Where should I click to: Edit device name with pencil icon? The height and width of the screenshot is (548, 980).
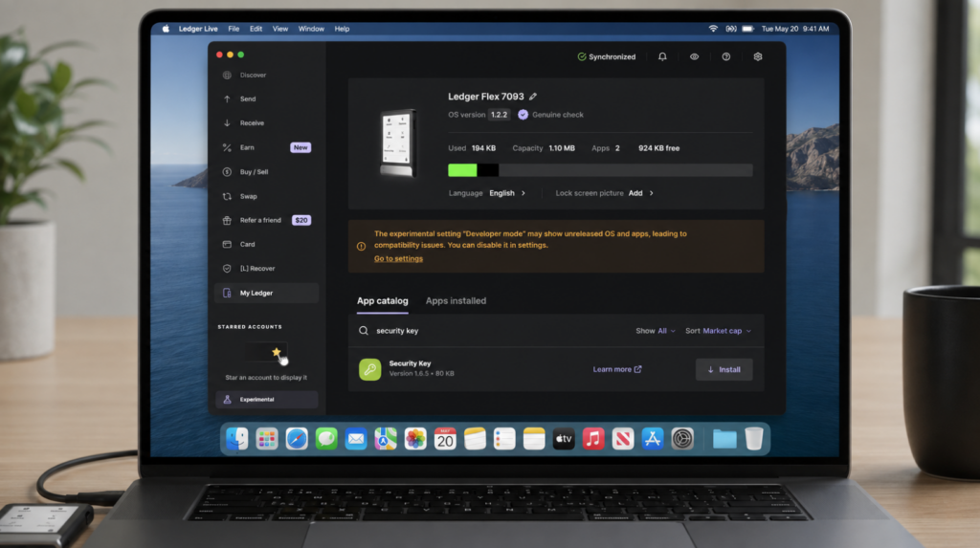pyautogui.click(x=533, y=97)
